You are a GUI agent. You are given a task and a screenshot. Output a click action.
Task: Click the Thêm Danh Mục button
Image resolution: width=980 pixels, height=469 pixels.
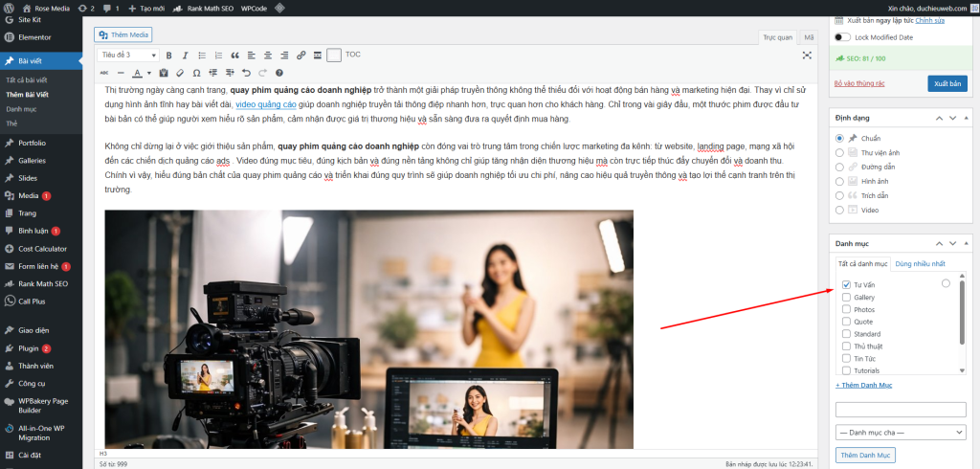coord(866,455)
